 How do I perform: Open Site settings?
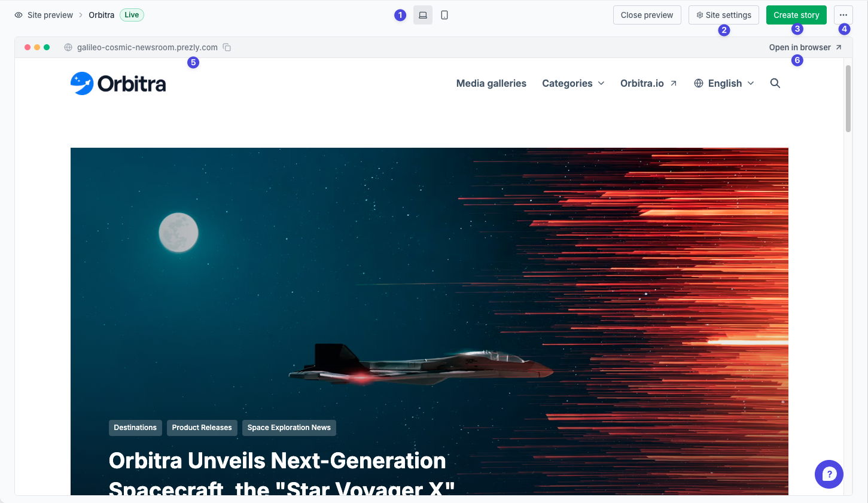(x=724, y=15)
